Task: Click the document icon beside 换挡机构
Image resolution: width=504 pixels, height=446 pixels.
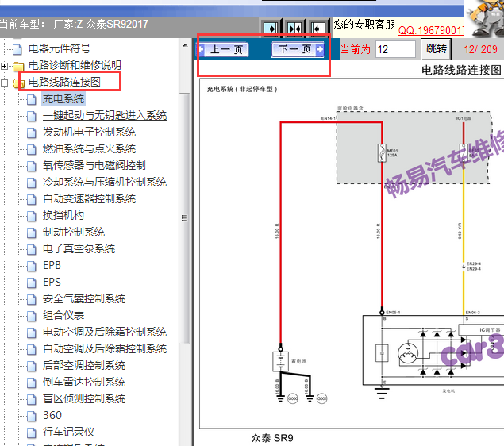Action: [x=32, y=216]
